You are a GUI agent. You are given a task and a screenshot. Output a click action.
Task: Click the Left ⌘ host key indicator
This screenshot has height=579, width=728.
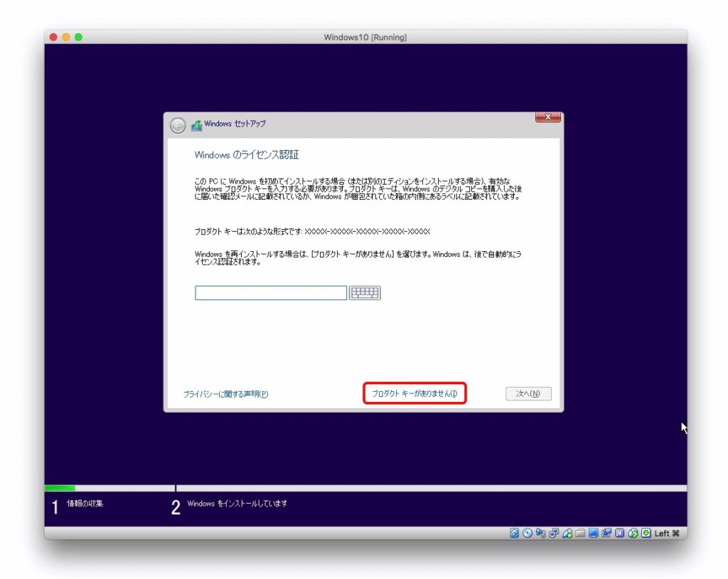[x=667, y=533]
